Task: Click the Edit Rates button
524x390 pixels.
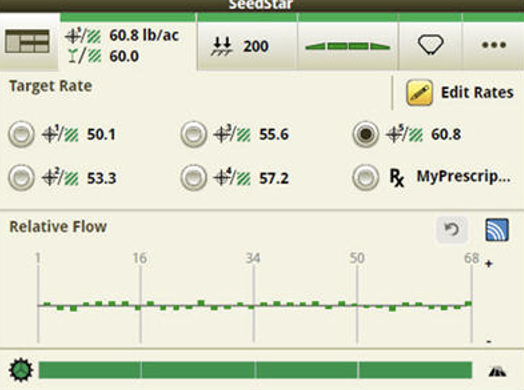Action: (460, 93)
